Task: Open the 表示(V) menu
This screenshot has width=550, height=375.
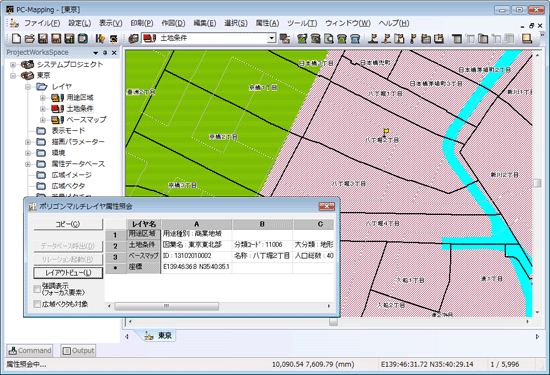Action: [x=110, y=23]
